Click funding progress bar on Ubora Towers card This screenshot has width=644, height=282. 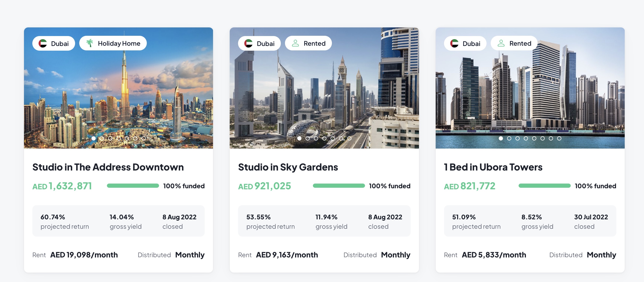(x=544, y=186)
